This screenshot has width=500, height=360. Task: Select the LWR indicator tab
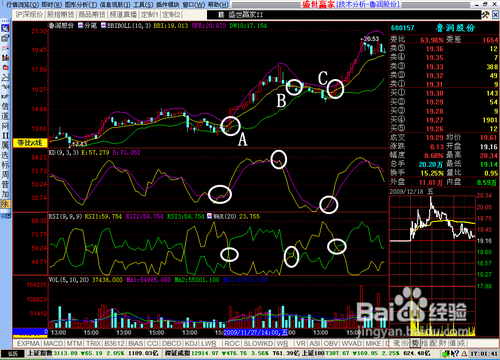click(208, 343)
